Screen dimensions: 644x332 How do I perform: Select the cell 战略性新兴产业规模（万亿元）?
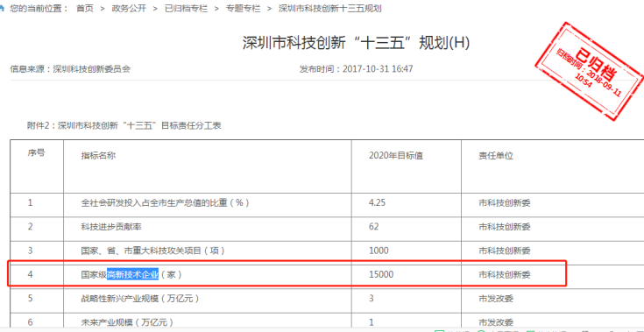point(140,299)
